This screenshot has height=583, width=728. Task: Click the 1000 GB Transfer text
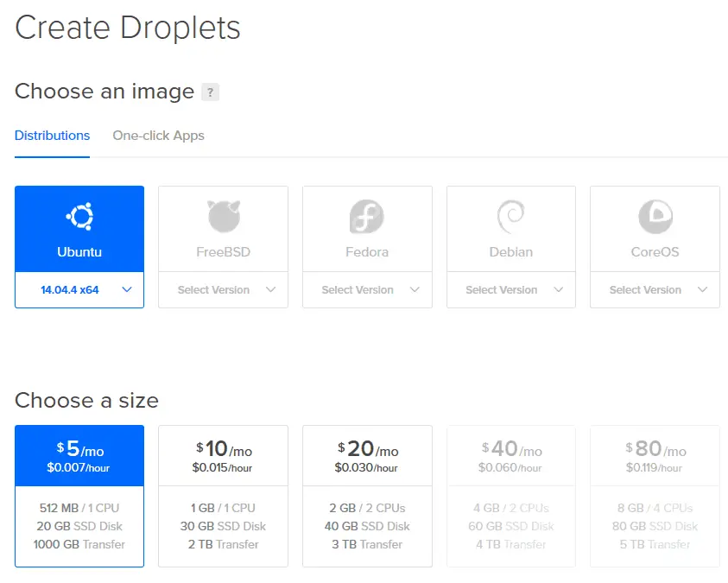point(79,544)
